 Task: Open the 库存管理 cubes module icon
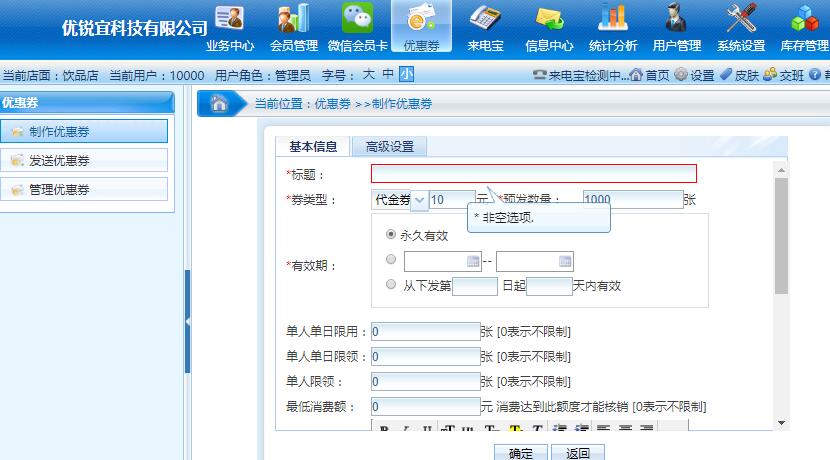pos(805,28)
